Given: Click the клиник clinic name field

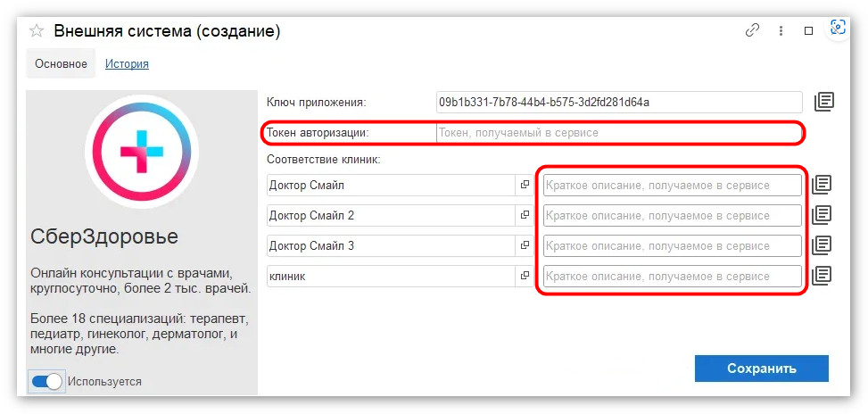Looking at the screenshot, I should pos(391,277).
